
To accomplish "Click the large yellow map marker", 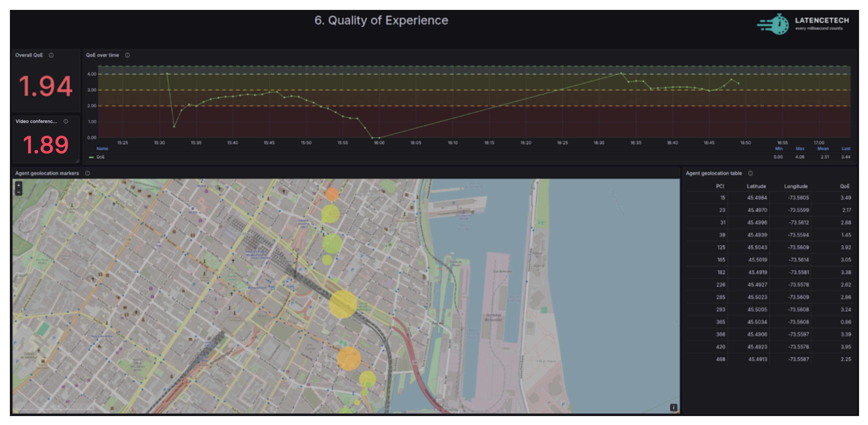I will [343, 304].
